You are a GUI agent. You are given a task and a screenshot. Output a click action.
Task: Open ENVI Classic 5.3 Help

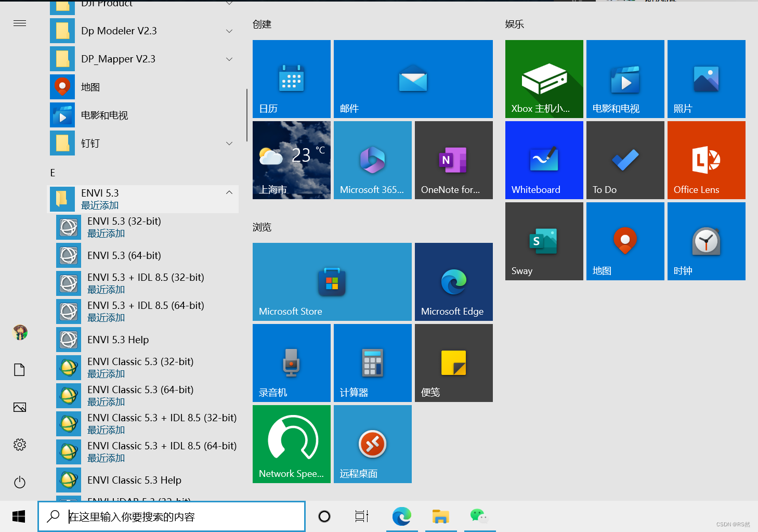tap(146, 480)
